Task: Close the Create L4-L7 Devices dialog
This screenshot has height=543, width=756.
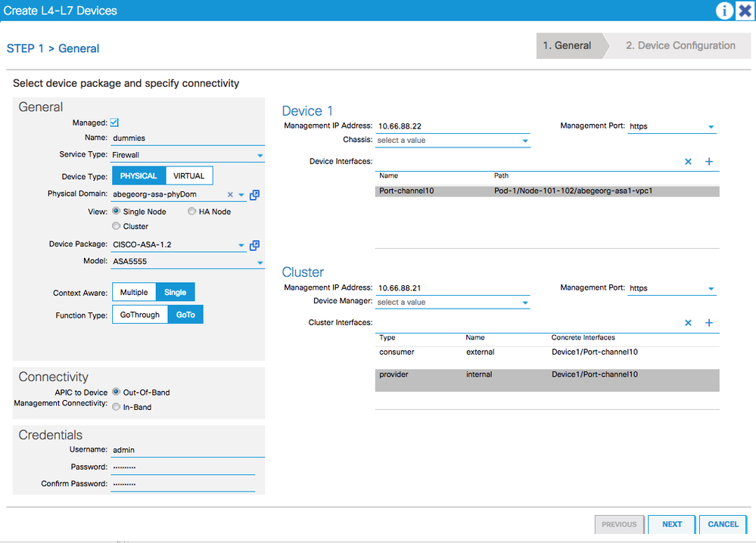Action: click(745, 11)
